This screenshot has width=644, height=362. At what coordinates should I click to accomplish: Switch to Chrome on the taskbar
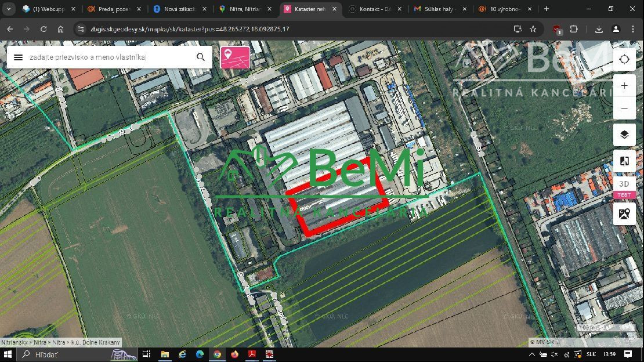click(x=217, y=354)
